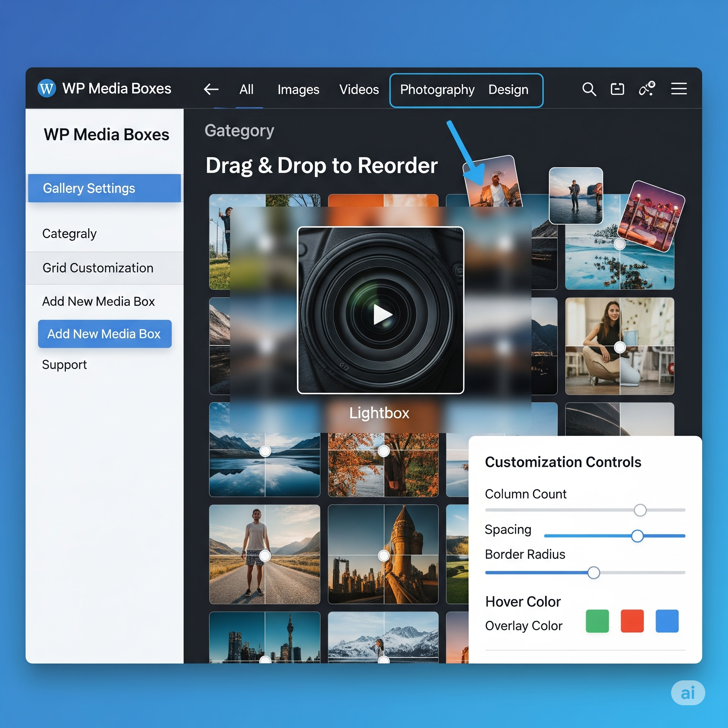Choose the Design category
The height and width of the screenshot is (728, 728).
pyautogui.click(x=508, y=90)
